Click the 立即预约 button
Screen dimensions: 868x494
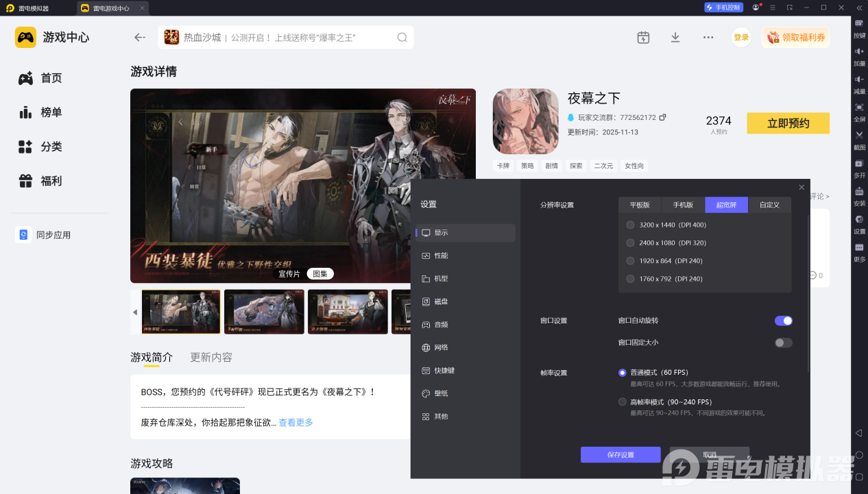tap(788, 123)
